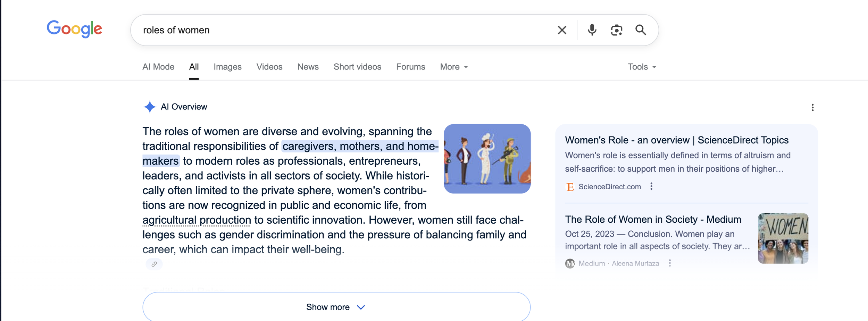
Task: Open Google Lens image search icon
Action: click(x=616, y=30)
